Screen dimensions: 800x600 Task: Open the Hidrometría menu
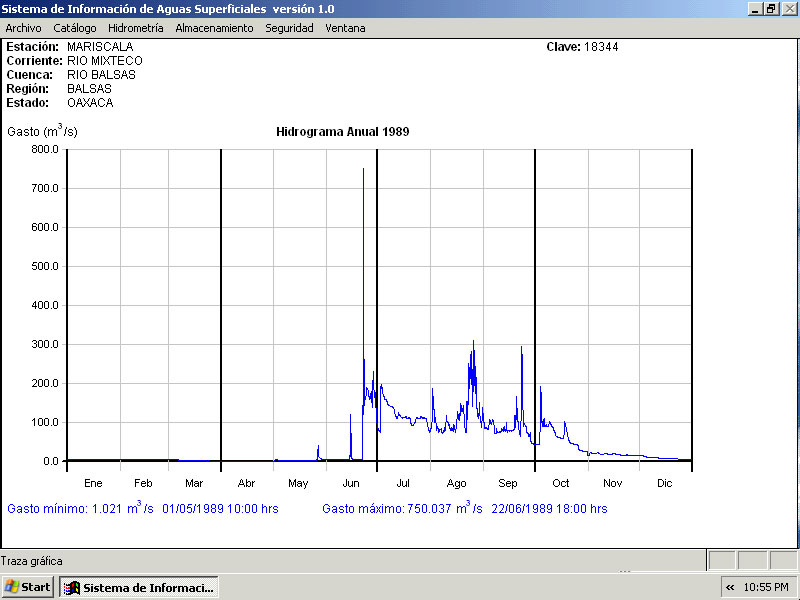[135, 28]
